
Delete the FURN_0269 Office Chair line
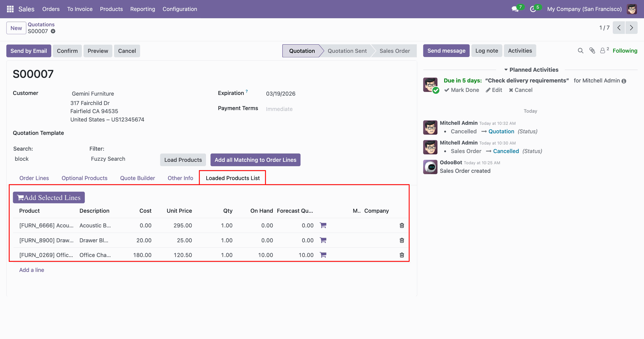[401, 255]
